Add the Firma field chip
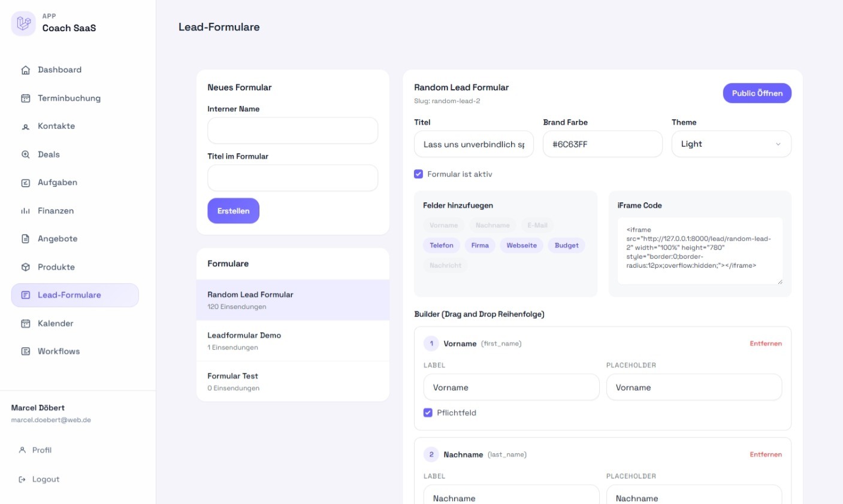843x504 pixels. point(480,245)
